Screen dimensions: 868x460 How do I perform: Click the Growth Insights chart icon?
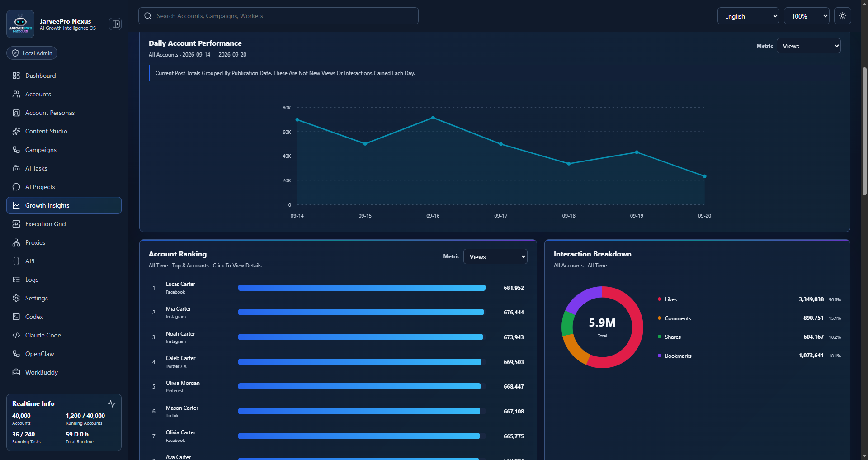(x=16, y=205)
